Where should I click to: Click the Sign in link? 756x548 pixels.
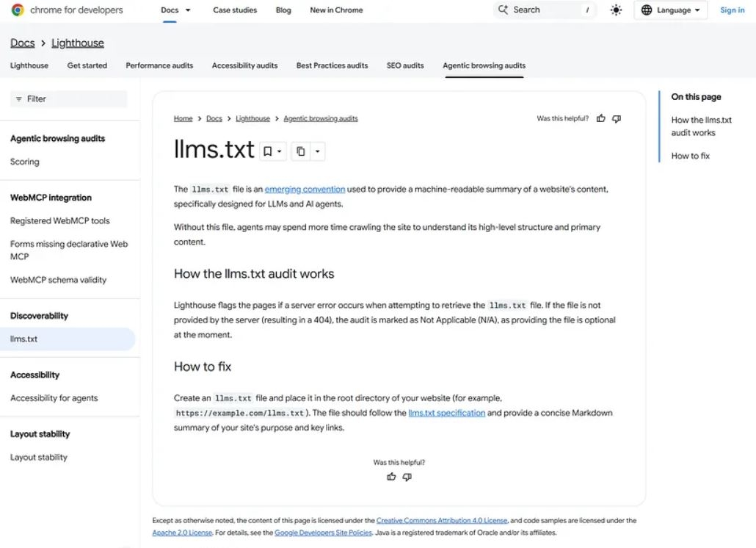coord(732,10)
